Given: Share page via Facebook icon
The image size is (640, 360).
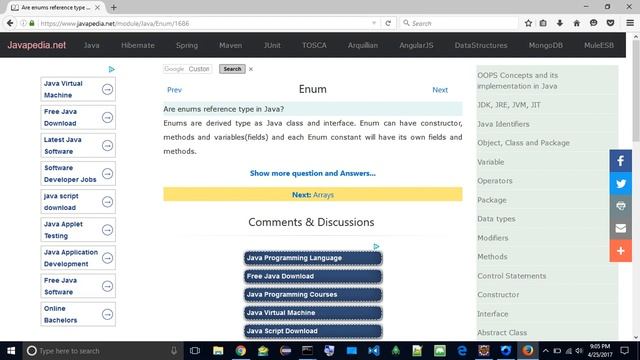Looking at the screenshot, I should pos(620,161).
